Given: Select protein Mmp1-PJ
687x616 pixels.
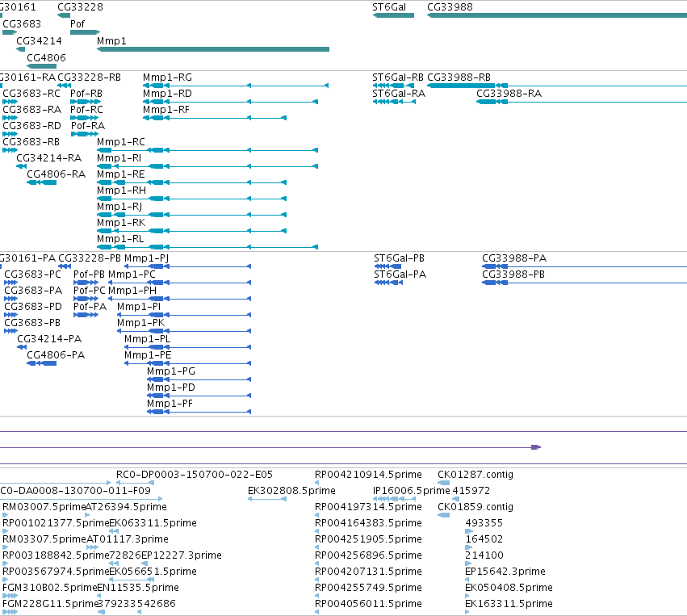Looking at the screenshot, I should coord(146,258).
